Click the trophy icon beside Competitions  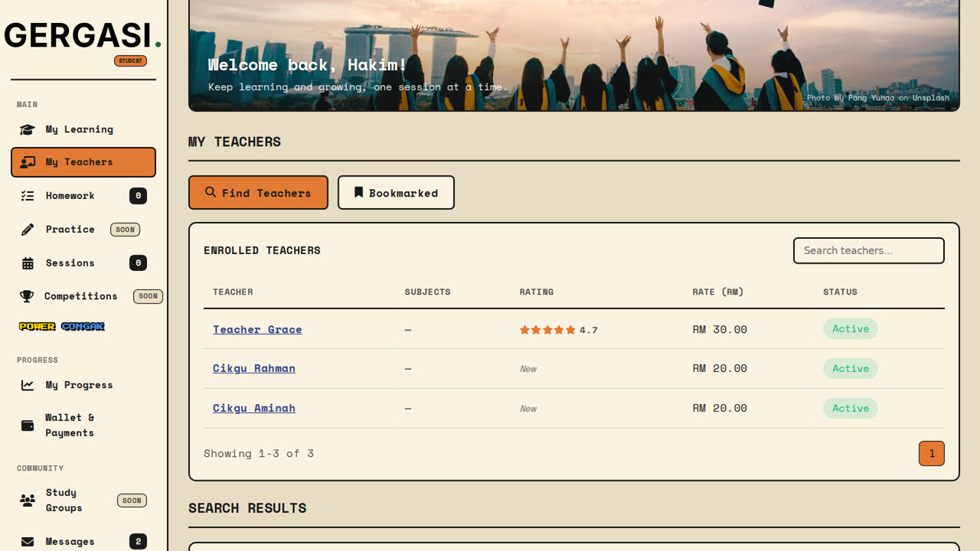click(27, 296)
